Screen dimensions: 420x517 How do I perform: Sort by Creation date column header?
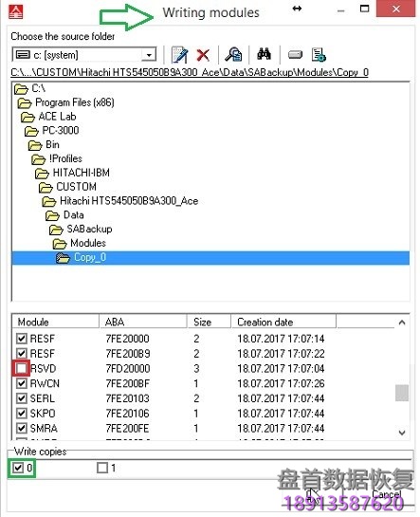tap(283, 322)
